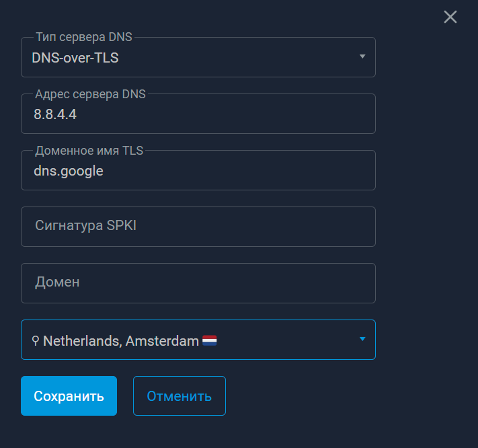This screenshot has width=478, height=448.
Task: Click the DNS-over-TLS dropdown arrow
Action: point(362,57)
